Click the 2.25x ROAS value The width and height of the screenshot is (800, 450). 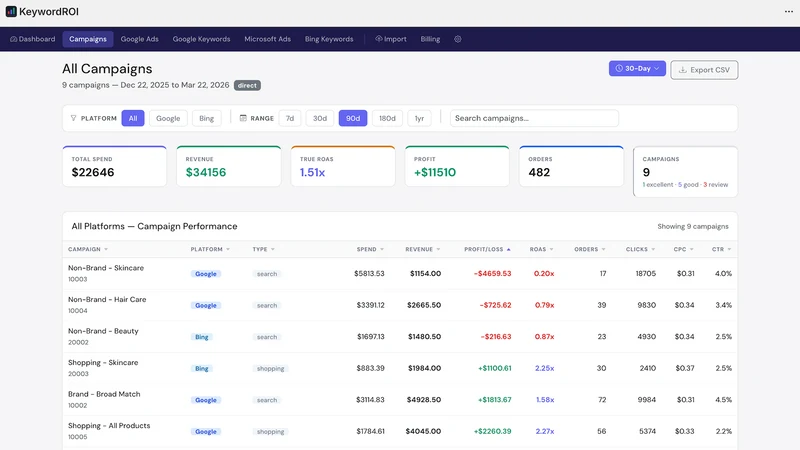tap(544, 369)
